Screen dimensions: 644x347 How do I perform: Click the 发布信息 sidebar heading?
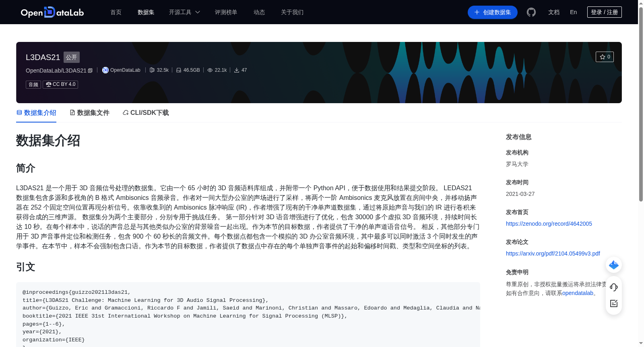(x=519, y=137)
